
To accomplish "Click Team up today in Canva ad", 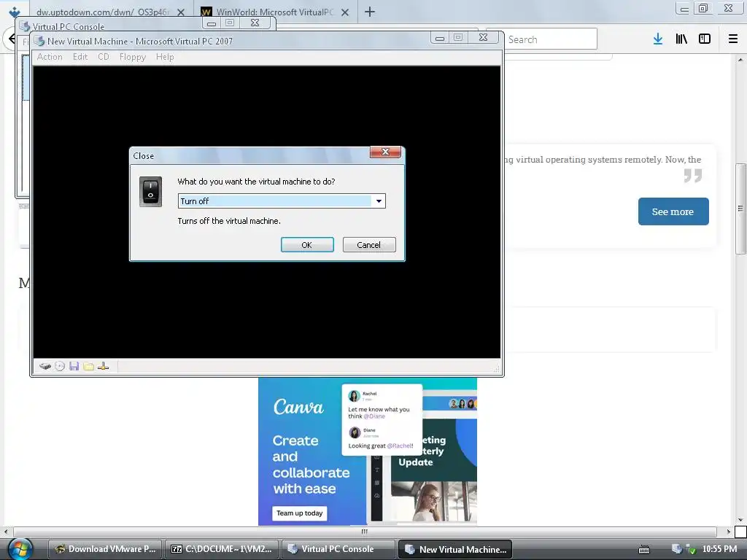I will point(300,513).
